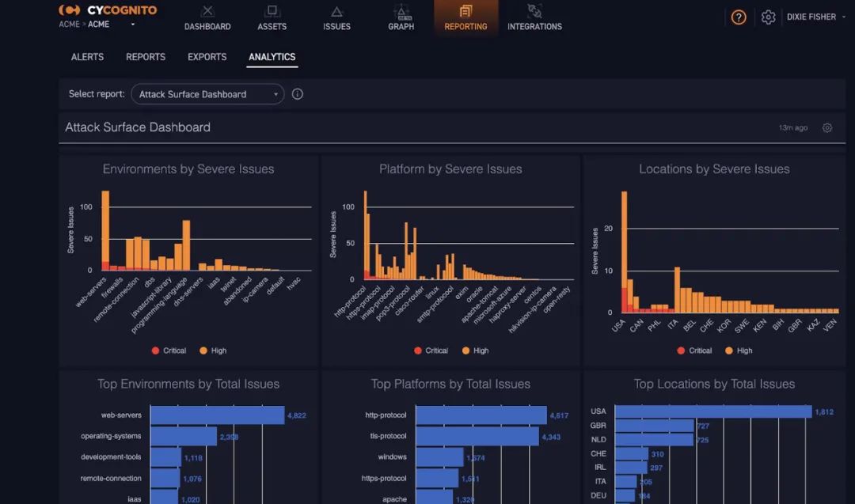Click the Assets icon in top navigation

[272, 12]
